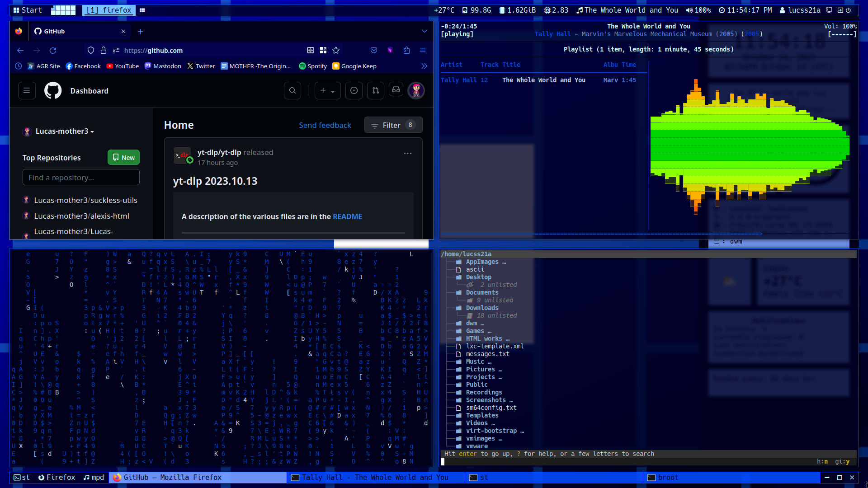
Task: Open the Mastodon bookmark
Action: point(163,66)
